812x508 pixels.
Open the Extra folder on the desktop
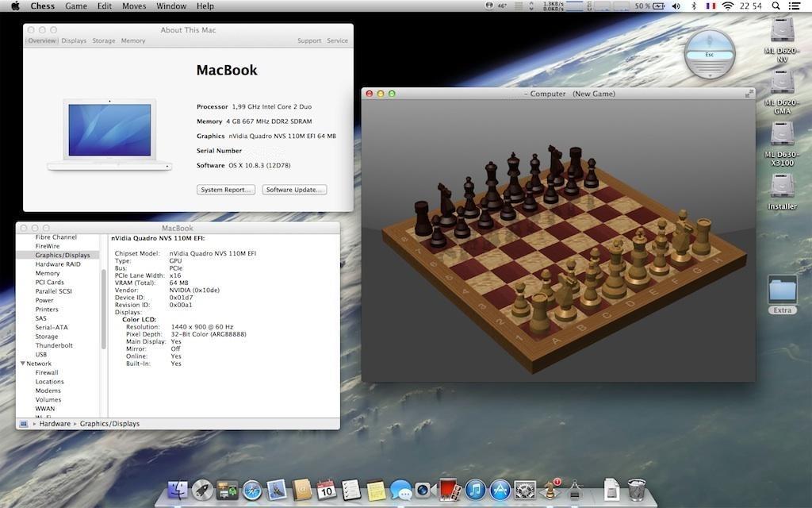[x=782, y=294]
